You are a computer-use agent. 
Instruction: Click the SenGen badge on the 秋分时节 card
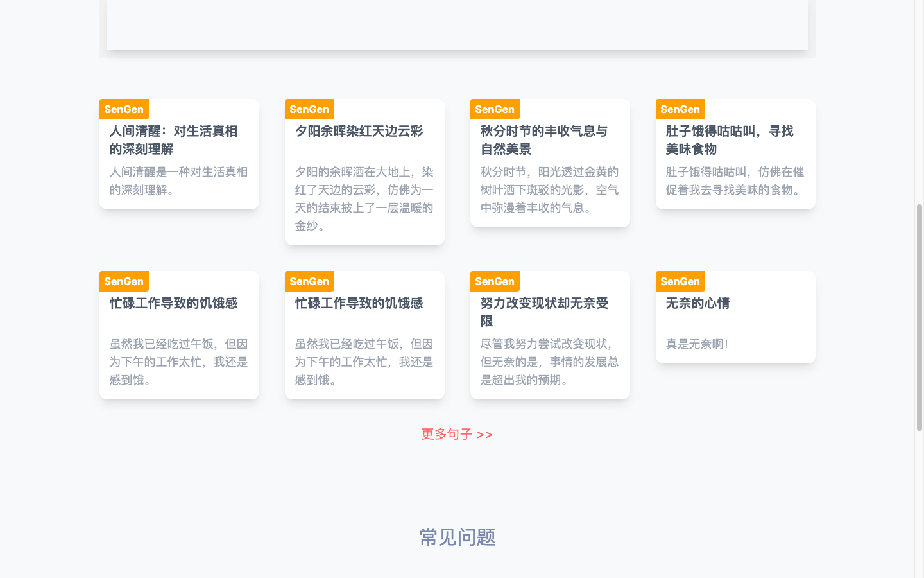pyautogui.click(x=495, y=109)
